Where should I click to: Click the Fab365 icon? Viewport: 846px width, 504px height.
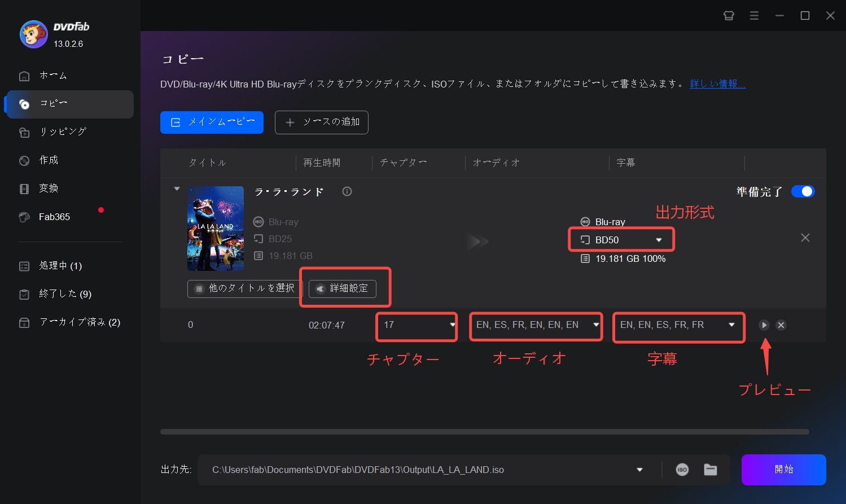click(x=24, y=217)
